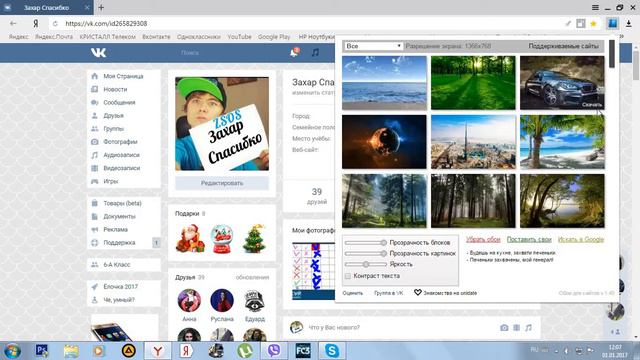The width and height of the screenshot is (640, 360).
Task: Open Моя Страница in sidebar
Action: point(123,76)
